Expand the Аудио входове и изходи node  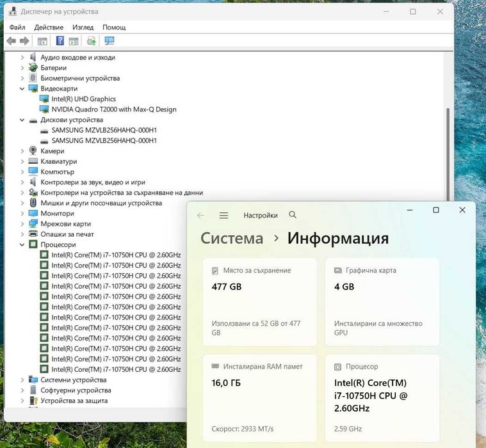[x=22, y=58]
